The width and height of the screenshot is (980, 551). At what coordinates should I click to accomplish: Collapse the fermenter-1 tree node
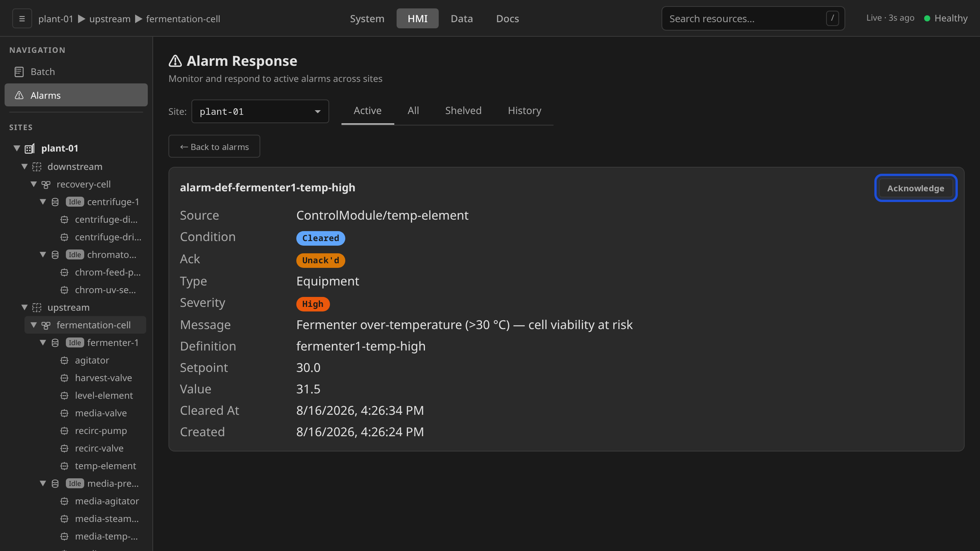(43, 342)
